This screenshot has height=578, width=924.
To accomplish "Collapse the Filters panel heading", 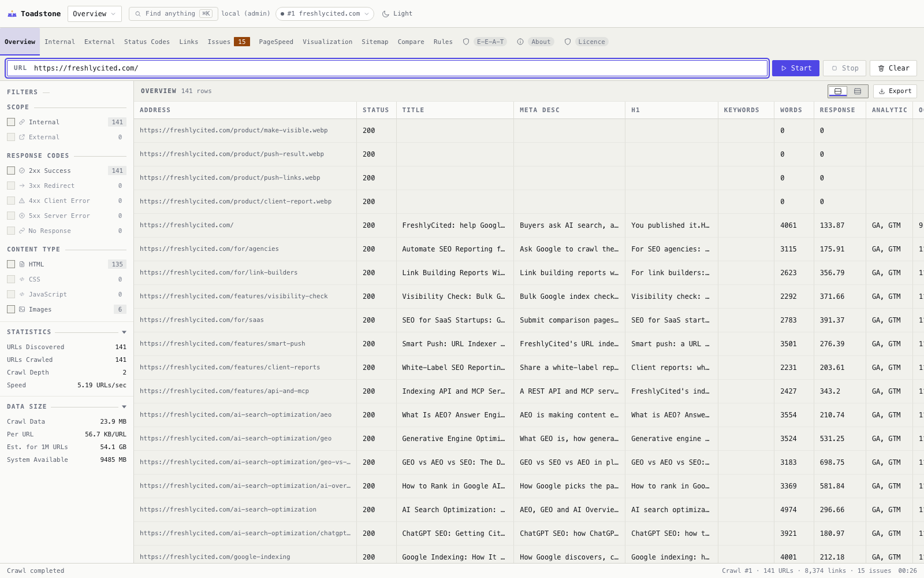I will coord(28,92).
